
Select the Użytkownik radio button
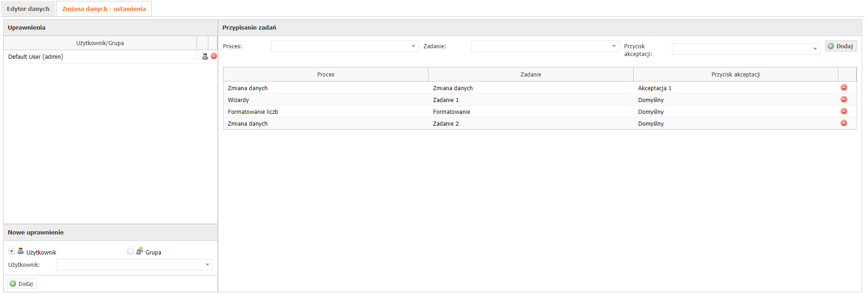click(x=12, y=251)
